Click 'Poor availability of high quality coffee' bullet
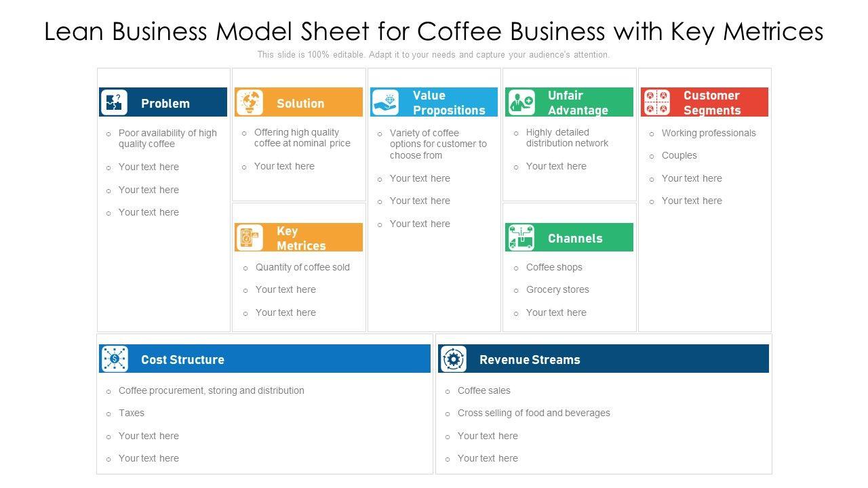Viewport: 868px width, 488px height. pos(167,138)
